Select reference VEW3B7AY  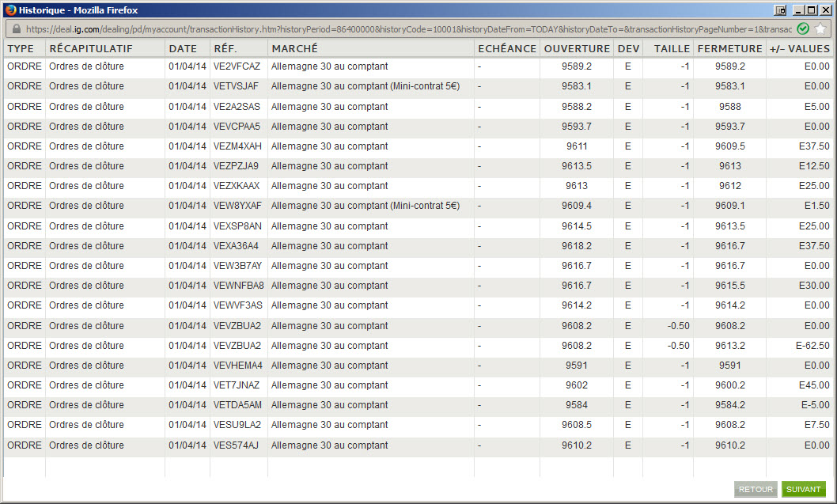click(x=237, y=266)
